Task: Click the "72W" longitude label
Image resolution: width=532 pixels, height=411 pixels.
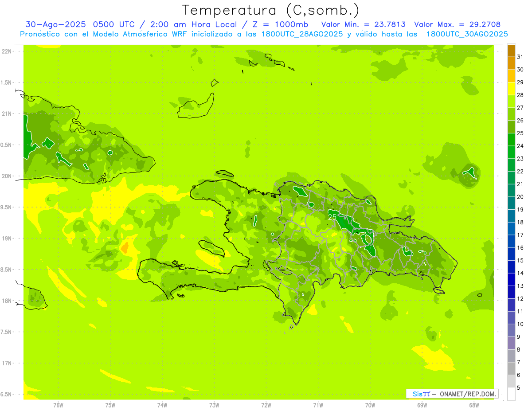Action: 266,405
